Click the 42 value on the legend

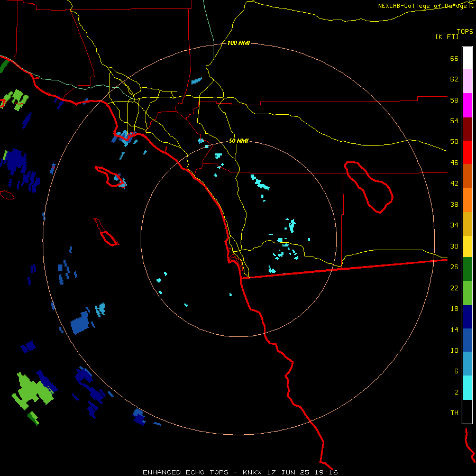tap(454, 184)
